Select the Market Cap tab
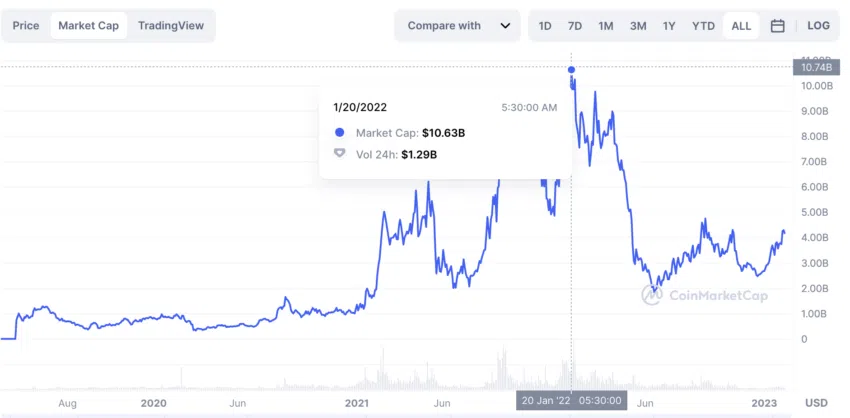 pyautogui.click(x=88, y=25)
